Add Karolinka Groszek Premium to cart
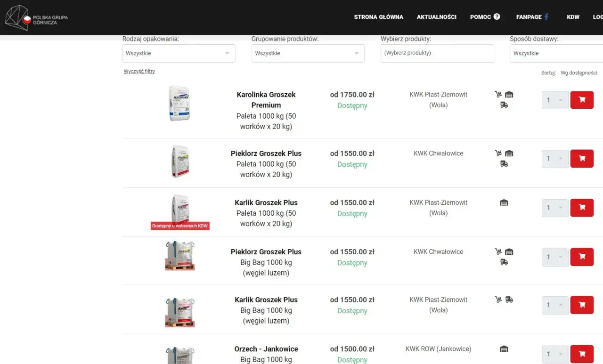 (x=582, y=100)
